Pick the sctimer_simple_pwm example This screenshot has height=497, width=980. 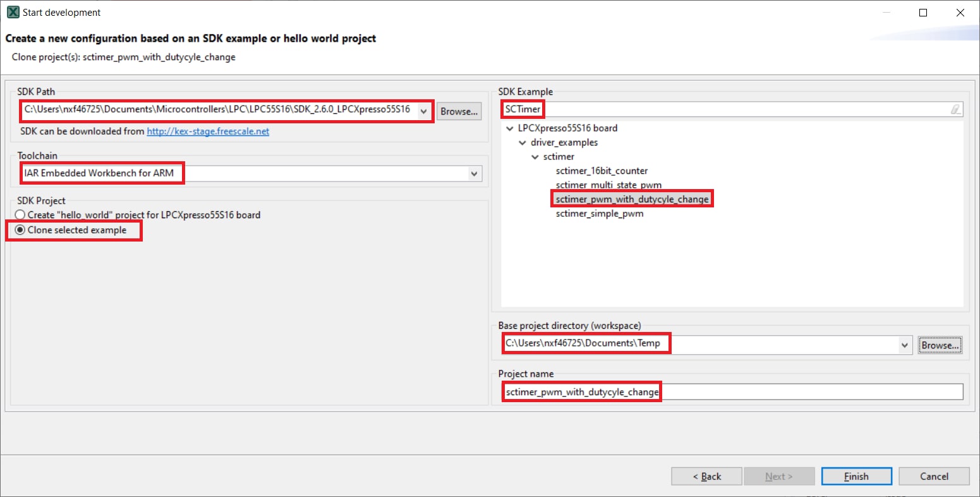click(x=600, y=214)
